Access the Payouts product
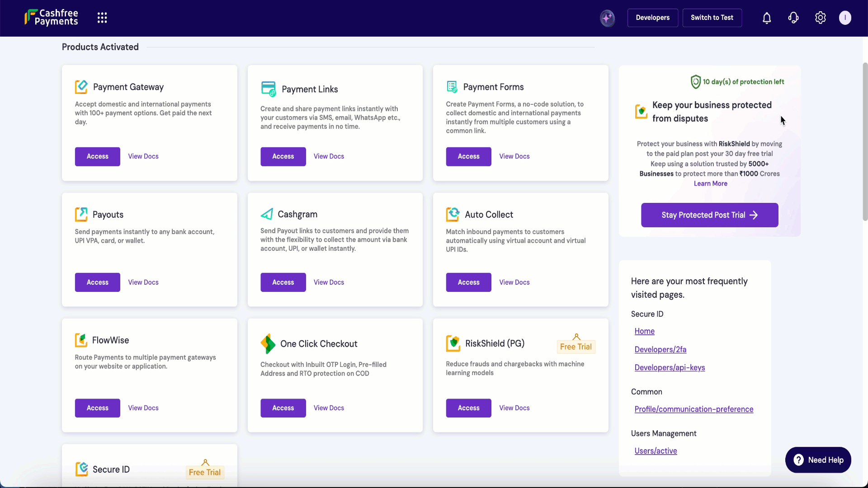Image resolution: width=868 pixels, height=488 pixels. [x=97, y=282]
